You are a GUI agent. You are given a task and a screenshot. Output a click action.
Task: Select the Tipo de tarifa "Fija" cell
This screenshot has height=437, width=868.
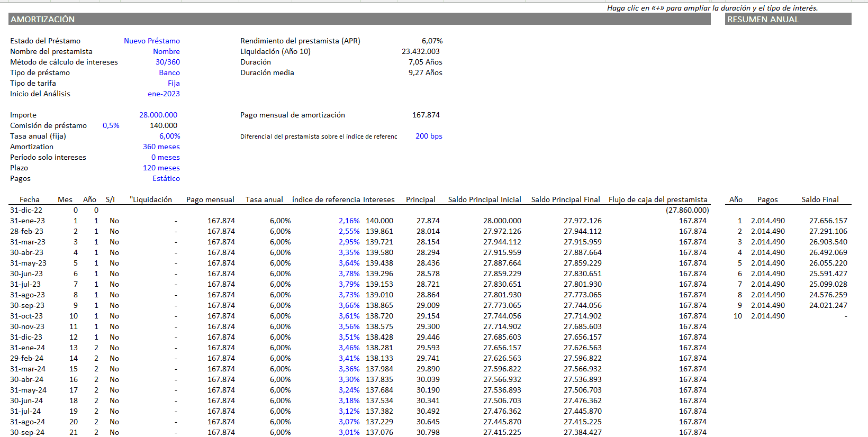coord(174,83)
